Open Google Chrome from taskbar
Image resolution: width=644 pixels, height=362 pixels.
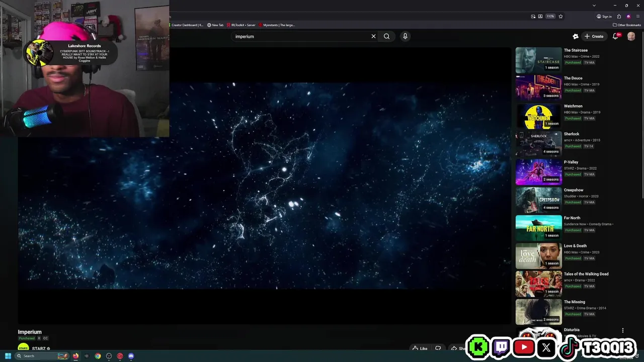(x=98, y=356)
